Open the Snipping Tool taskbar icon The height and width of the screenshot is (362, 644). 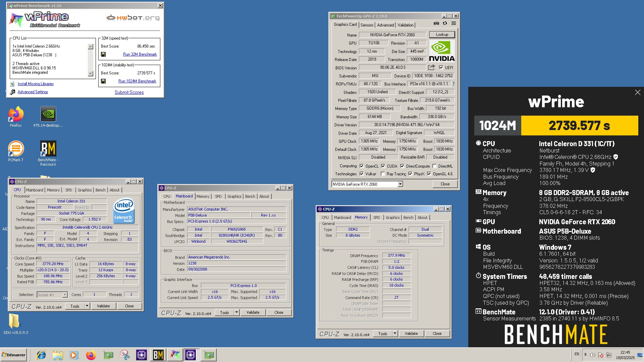point(125,355)
